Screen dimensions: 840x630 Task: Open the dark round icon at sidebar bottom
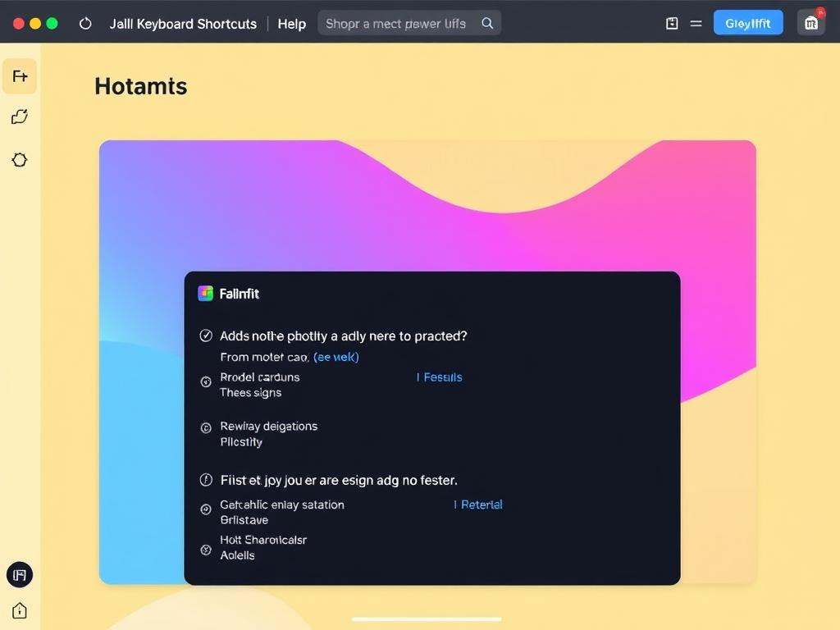tap(20, 575)
